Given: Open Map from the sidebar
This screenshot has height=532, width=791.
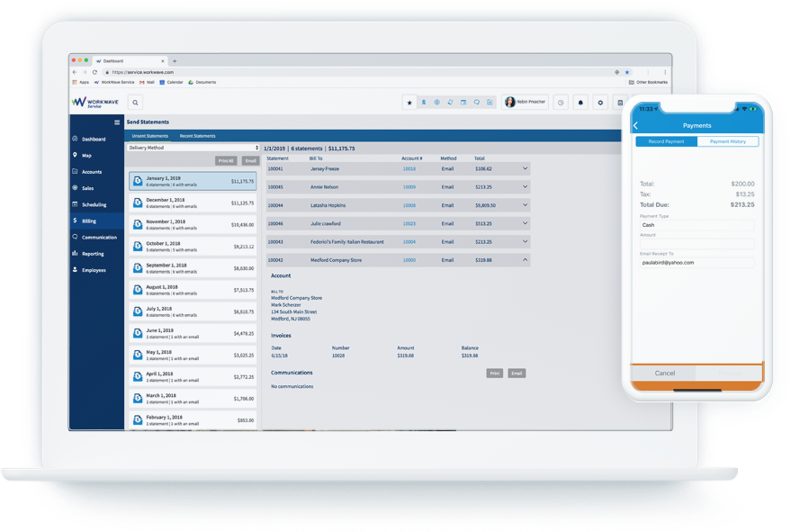Looking at the screenshot, I should pyautogui.click(x=86, y=156).
